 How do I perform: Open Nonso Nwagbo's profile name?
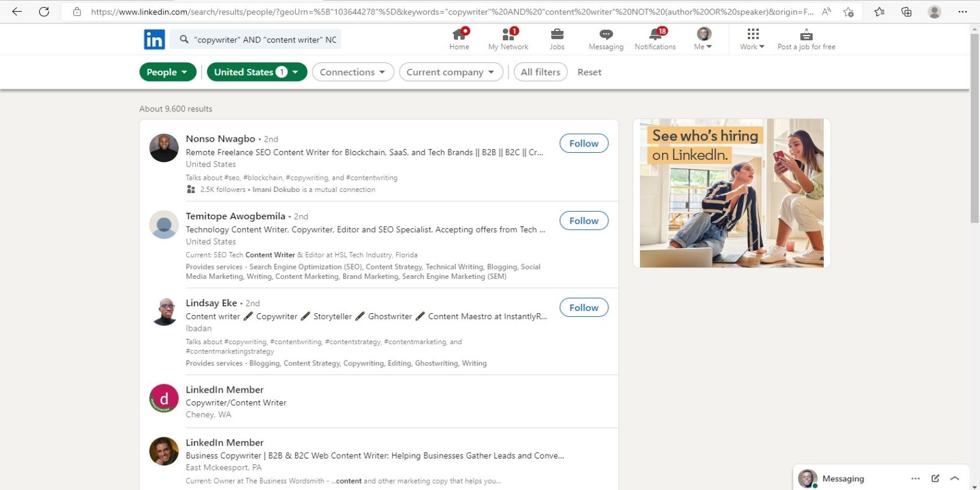[x=220, y=139]
